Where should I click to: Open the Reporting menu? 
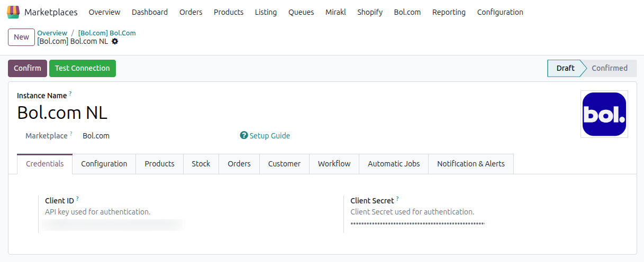pos(449,12)
